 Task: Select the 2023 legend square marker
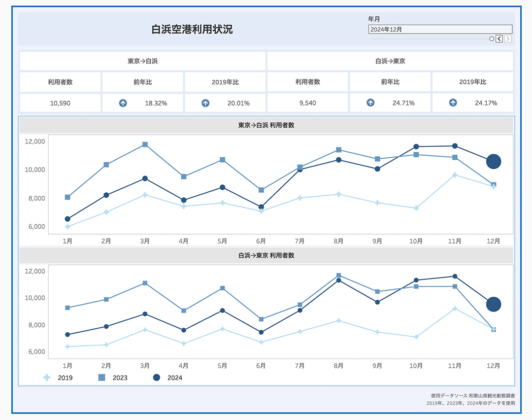click(102, 378)
